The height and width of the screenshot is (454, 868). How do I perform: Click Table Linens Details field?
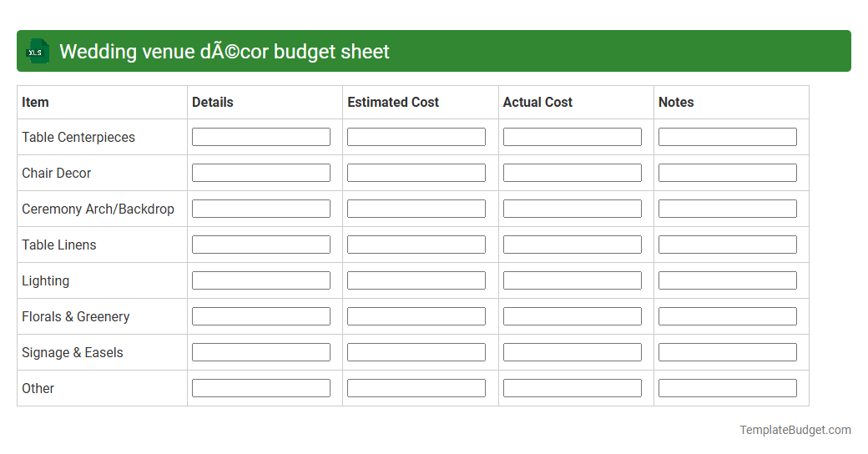tap(261, 245)
